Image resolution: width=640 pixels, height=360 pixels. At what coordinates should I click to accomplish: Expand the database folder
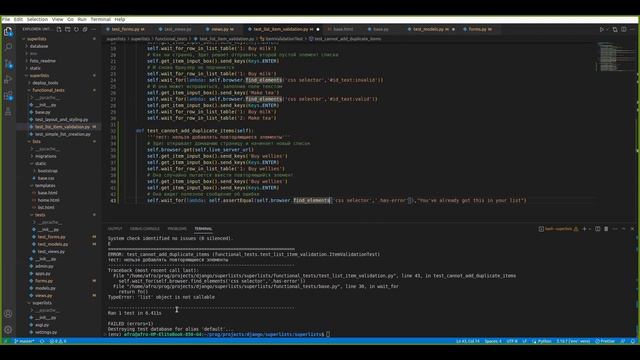pyautogui.click(x=39, y=46)
